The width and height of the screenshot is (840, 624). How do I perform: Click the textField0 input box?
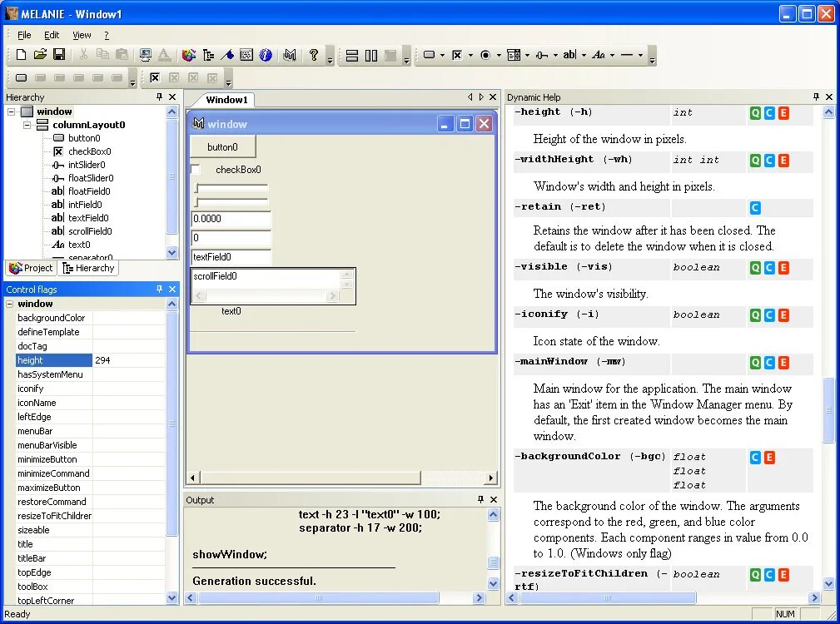tap(231, 257)
